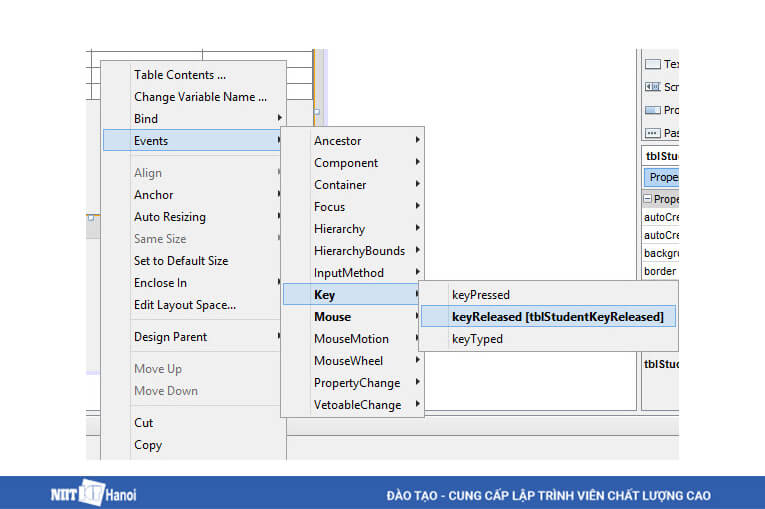Open the Anchor submenu

point(193,195)
